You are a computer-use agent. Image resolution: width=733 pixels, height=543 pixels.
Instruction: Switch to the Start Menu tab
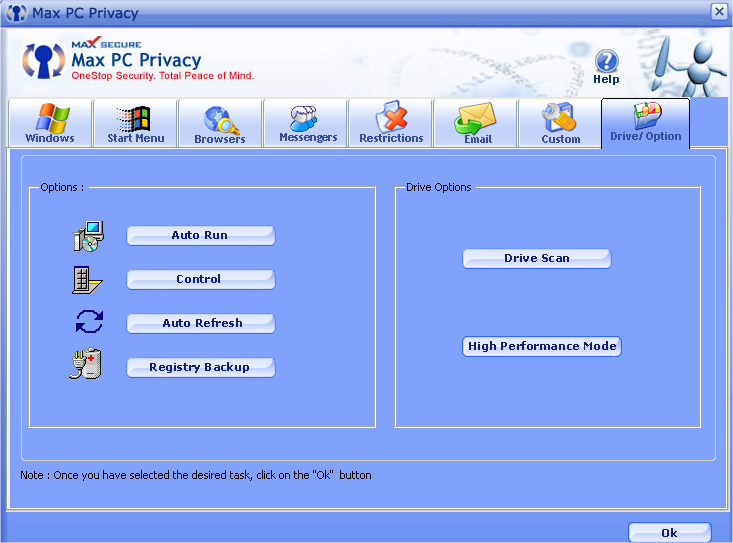pyautogui.click(x=136, y=123)
